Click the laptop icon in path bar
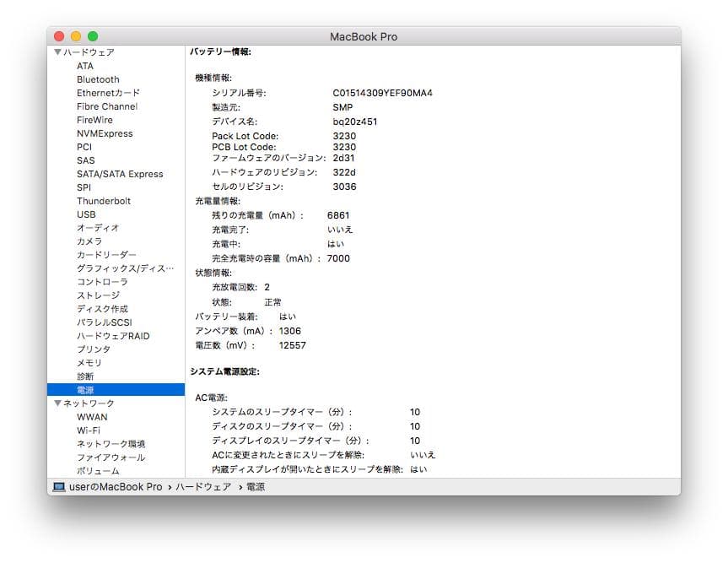Viewport: 728px width, 563px height. [x=59, y=487]
